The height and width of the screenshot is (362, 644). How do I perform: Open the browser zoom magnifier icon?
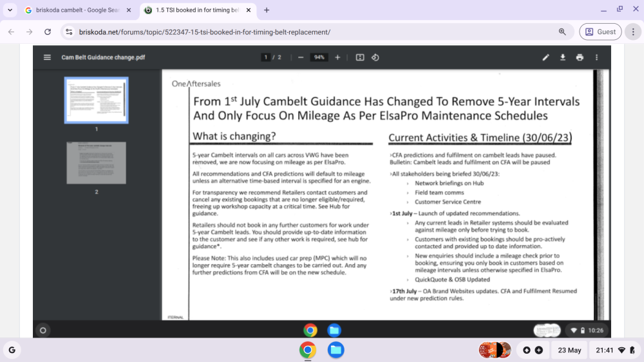pyautogui.click(x=562, y=32)
